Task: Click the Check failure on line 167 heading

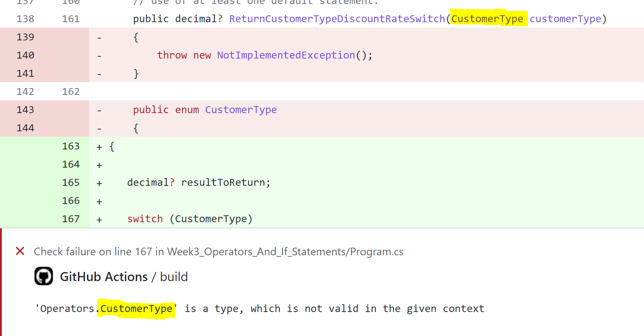Action: 218,251
